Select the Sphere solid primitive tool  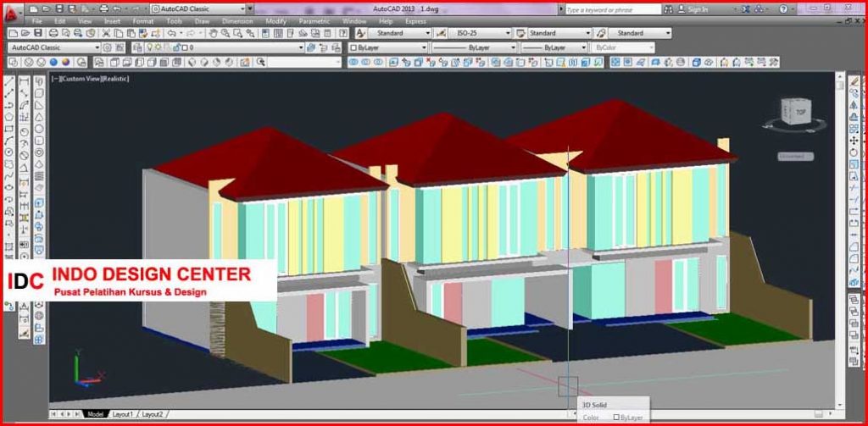click(39, 129)
